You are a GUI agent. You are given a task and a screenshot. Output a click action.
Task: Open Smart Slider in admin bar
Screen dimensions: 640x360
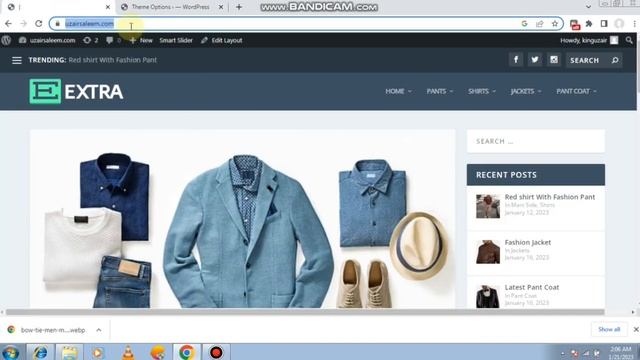point(176,40)
